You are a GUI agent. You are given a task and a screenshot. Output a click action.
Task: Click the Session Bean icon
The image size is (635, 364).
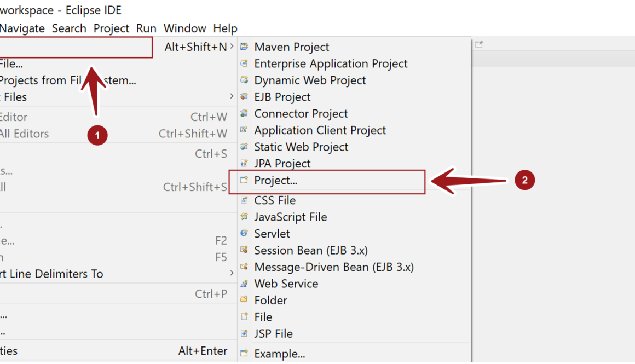click(244, 250)
